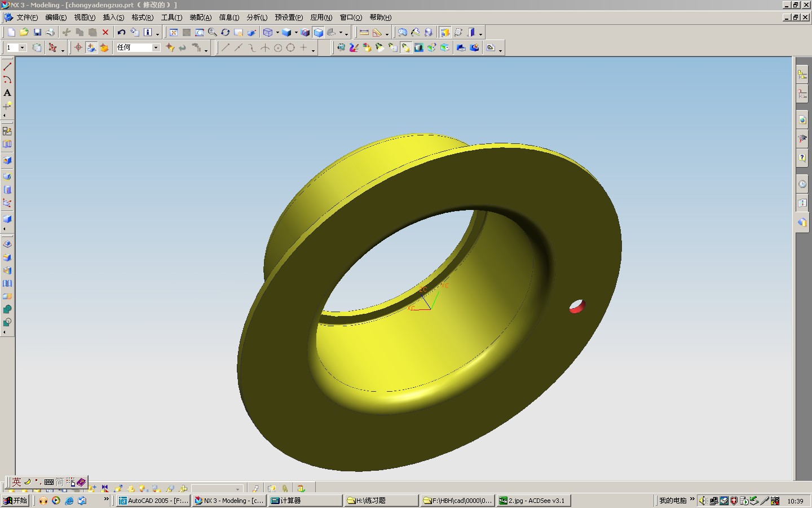Select the rotate view tool
The height and width of the screenshot is (508, 812).
(x=226, y=33)
